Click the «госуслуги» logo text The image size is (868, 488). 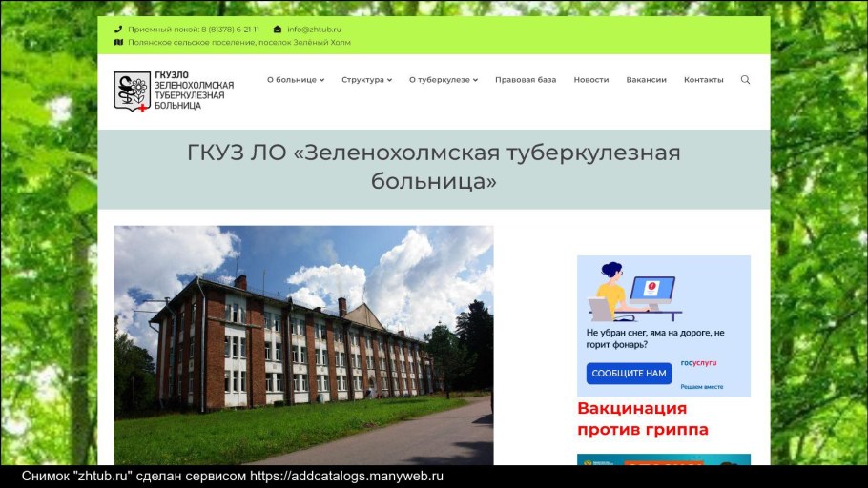(x=698, y=363)
